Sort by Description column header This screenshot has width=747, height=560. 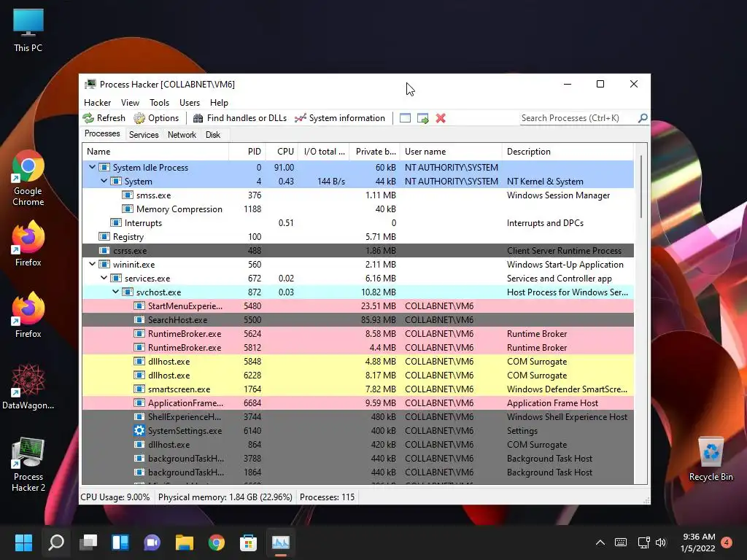568,152
